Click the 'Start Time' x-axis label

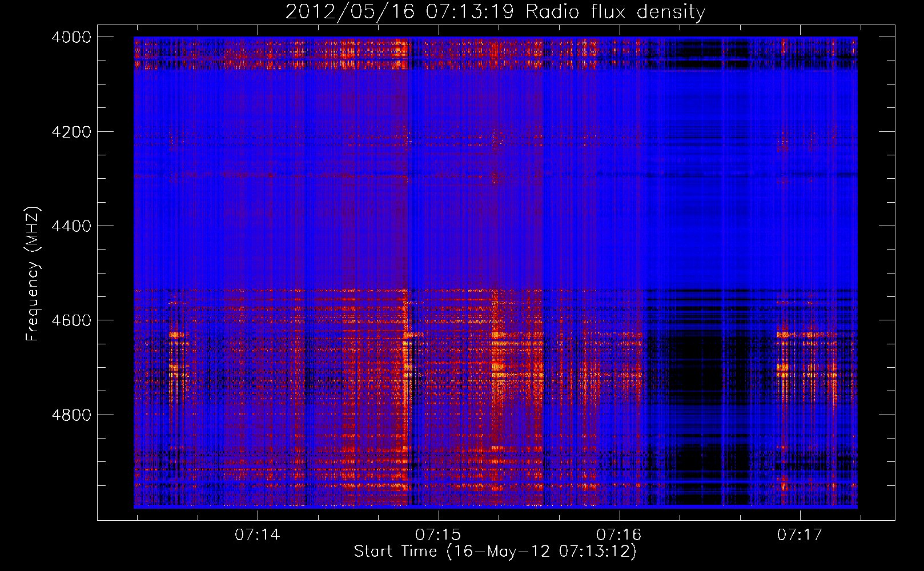(x=495, y=552)
